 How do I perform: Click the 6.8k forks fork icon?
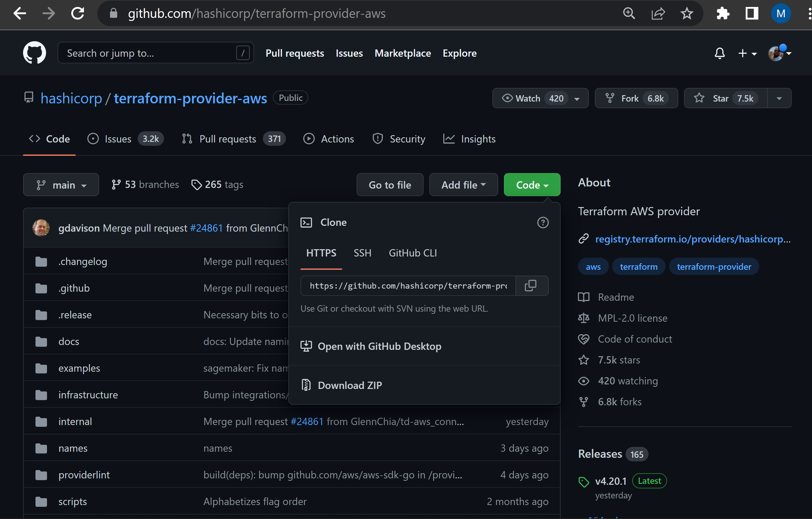tap(584, 402)
